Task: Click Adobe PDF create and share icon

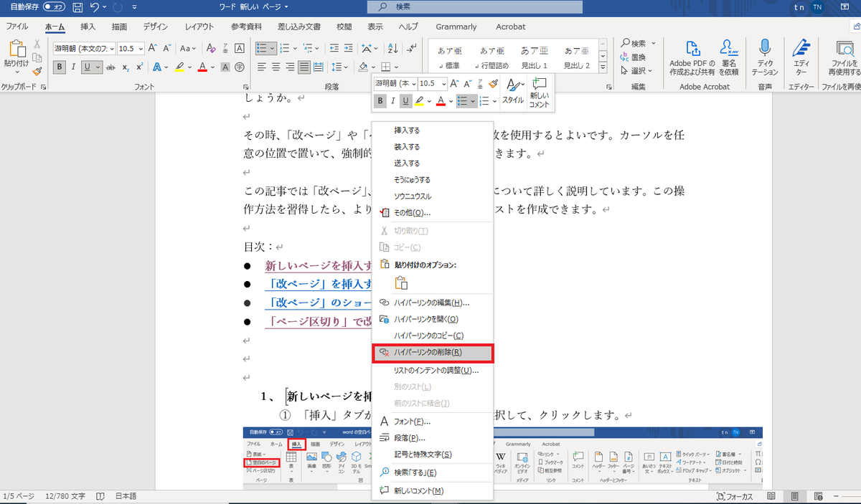Action: point(692,47)
